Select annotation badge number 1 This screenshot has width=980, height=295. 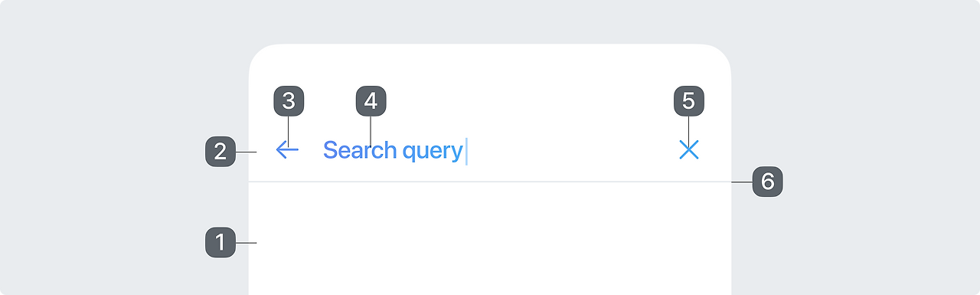point(220,243)
